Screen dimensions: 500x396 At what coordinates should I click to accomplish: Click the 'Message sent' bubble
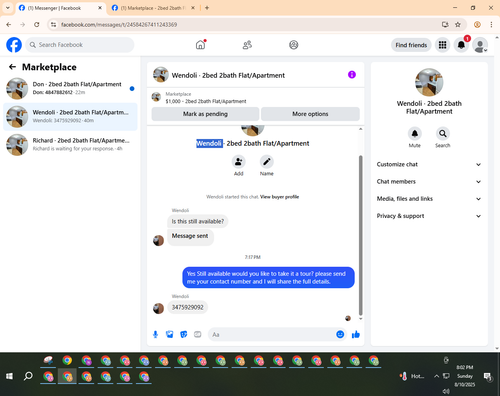pyautogui.click(x=190, y=236)
